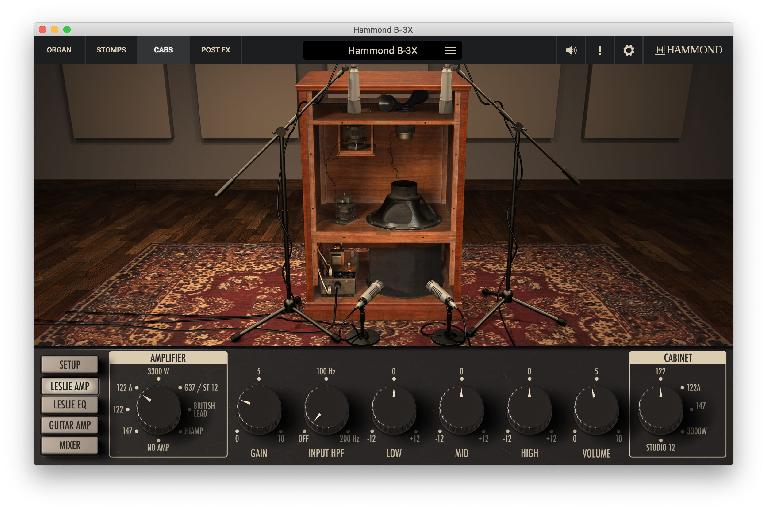The image size is (768, 511).
Task: Click the bass speaker cone in cabinet
Action: pyautogui.click(x=403, y=207)
